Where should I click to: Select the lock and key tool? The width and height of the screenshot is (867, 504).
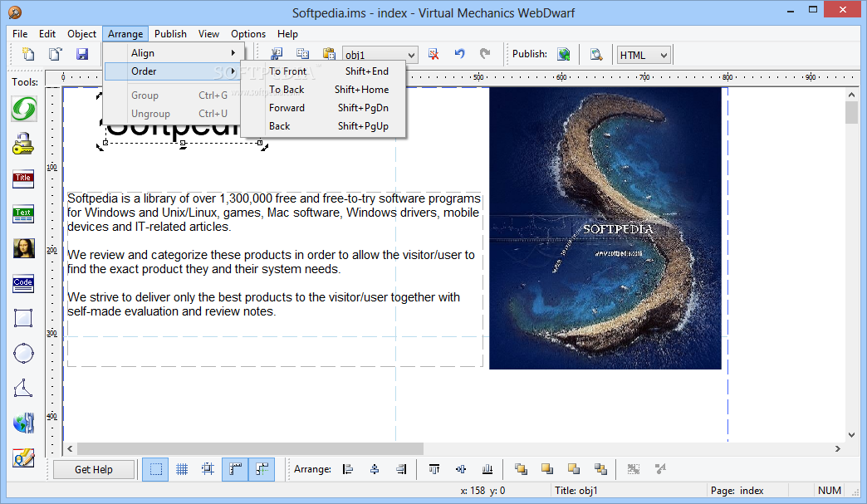point(24,144)
